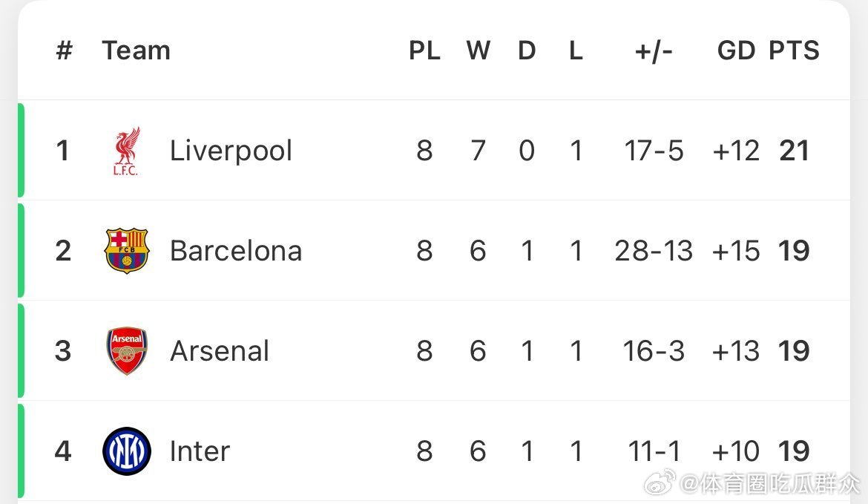
Task: Click Inter's 11-1 goals record
Action: 654,451
